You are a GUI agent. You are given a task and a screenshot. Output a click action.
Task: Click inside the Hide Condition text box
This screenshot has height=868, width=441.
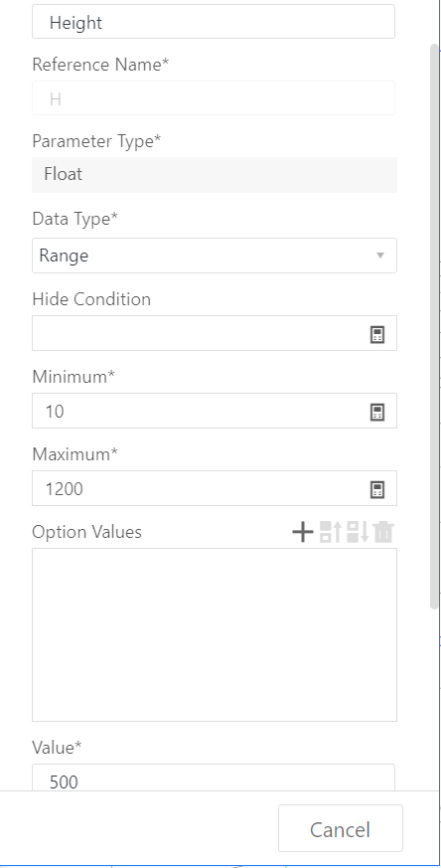click(x=200, y=333)
